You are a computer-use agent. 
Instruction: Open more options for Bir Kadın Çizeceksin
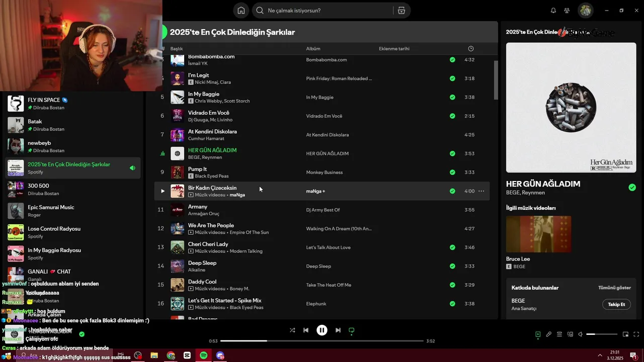point(481,191)
